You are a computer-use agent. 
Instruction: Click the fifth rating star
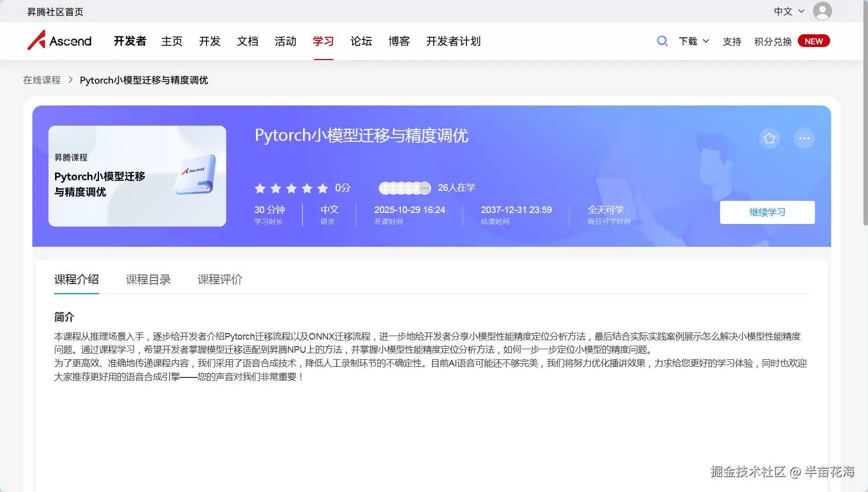point(323,188)
